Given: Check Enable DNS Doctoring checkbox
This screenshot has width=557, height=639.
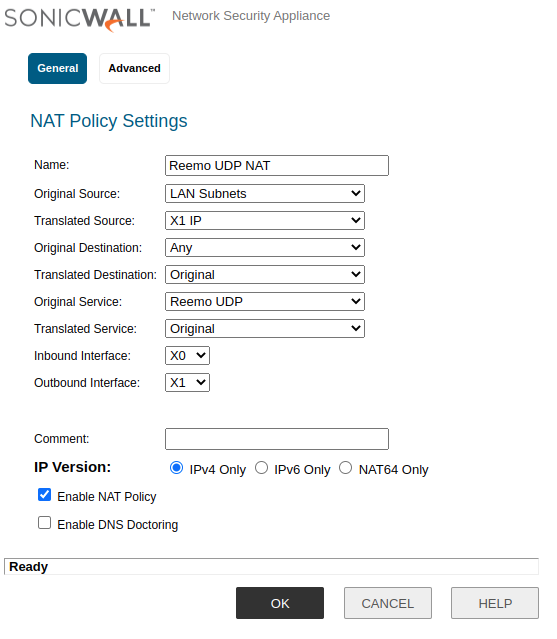Looking at the screenshot, I should 44,523.
